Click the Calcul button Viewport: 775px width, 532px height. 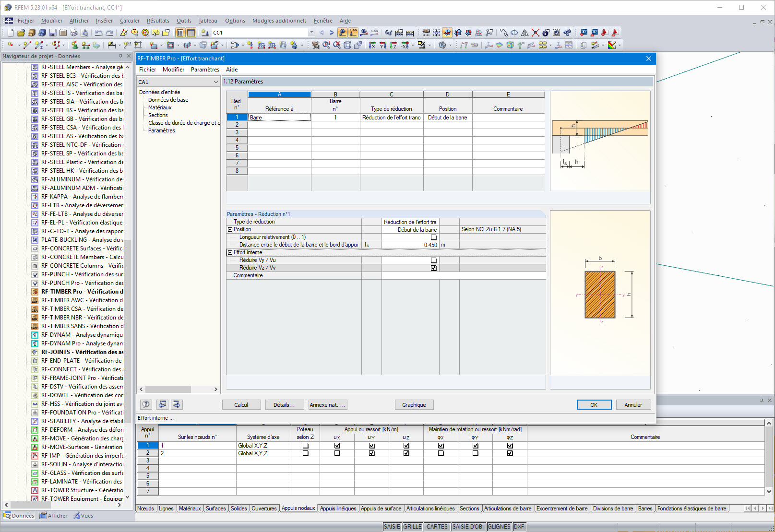point(241,405)
